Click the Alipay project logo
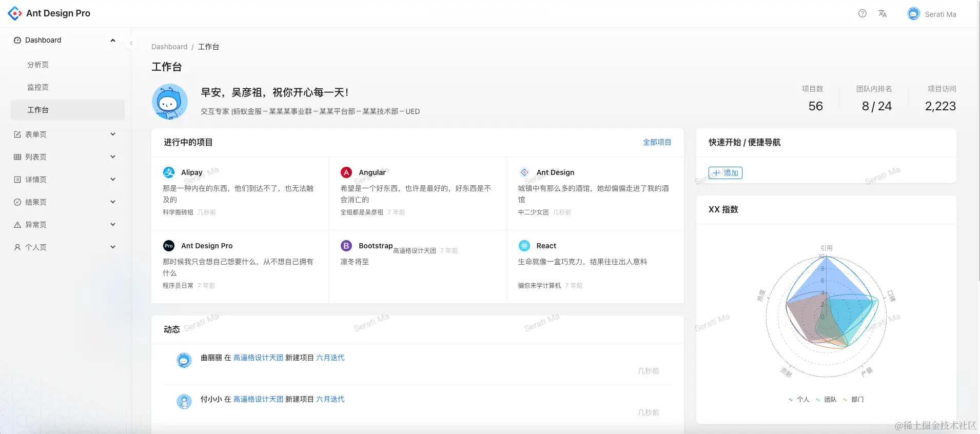The width and height of the screenshot is (980, 434). 169,172
